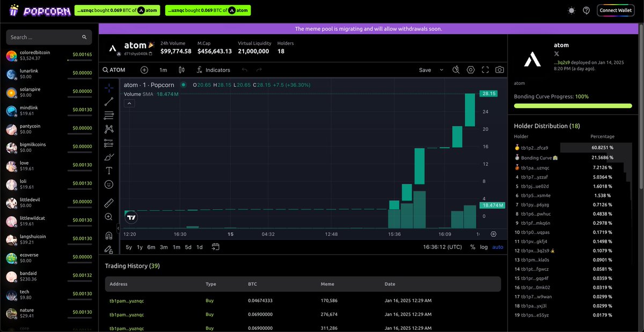Open the quick search chart icon
644x332 pixels.
tap(456, 70)
